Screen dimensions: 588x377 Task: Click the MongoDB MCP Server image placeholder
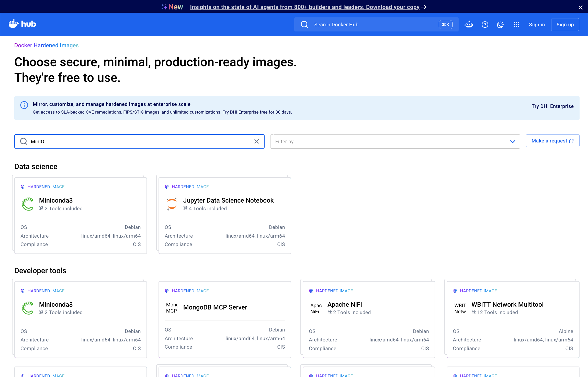(172, 308)
